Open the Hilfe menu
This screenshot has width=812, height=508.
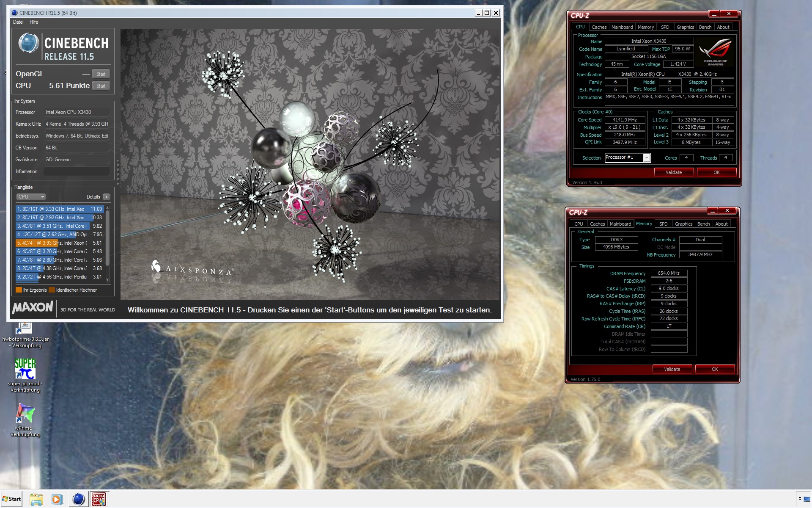(x=34, y=22)
